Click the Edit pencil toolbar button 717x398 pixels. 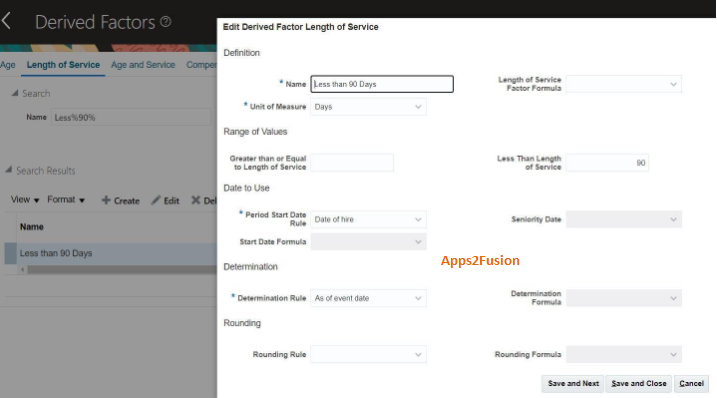(166, 200)
